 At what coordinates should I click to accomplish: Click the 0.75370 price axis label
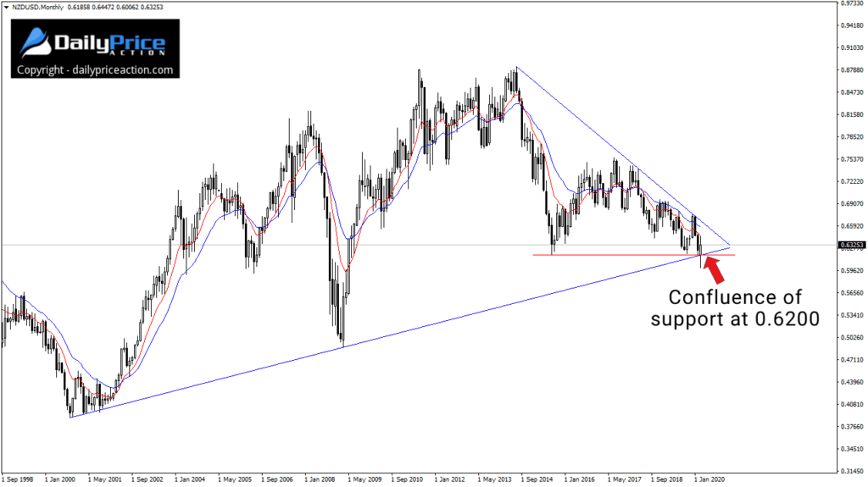853,159
